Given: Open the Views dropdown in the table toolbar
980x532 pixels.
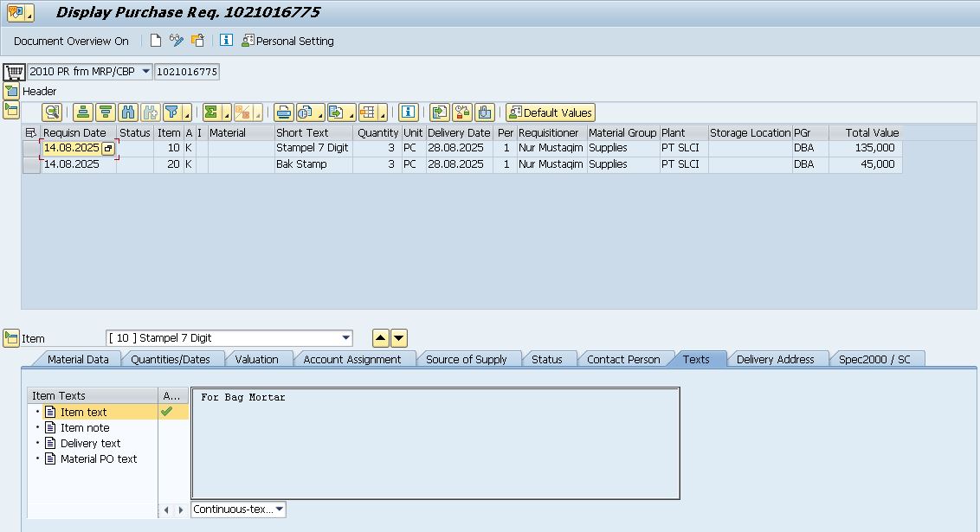Looking at the screenshot, I should pyautogui.click(x=310, y=112).
